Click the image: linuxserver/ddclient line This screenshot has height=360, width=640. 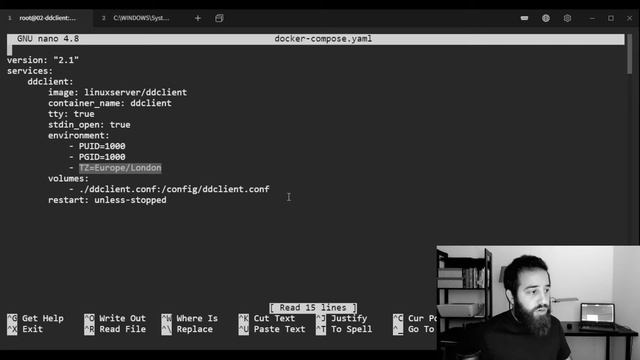[x=118, y=92]
